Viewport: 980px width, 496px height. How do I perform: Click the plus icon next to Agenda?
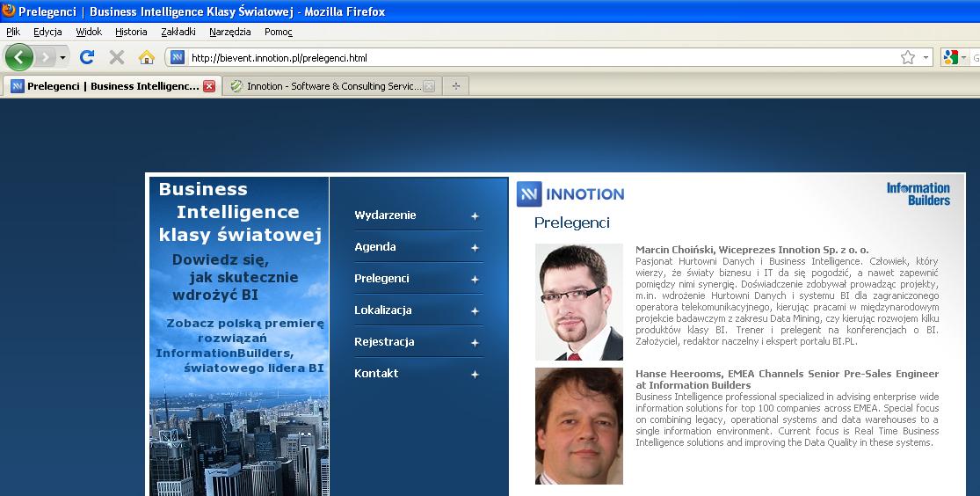tap(475, 248)
